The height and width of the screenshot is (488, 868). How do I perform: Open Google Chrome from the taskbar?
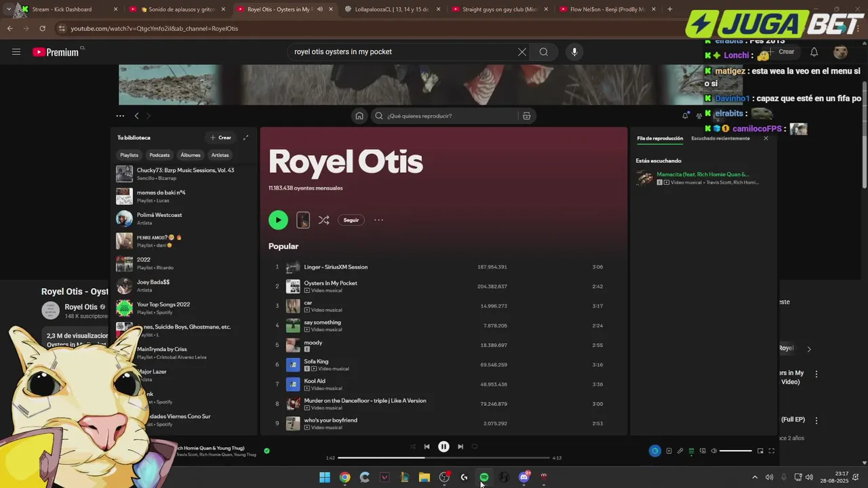point(344,477)
